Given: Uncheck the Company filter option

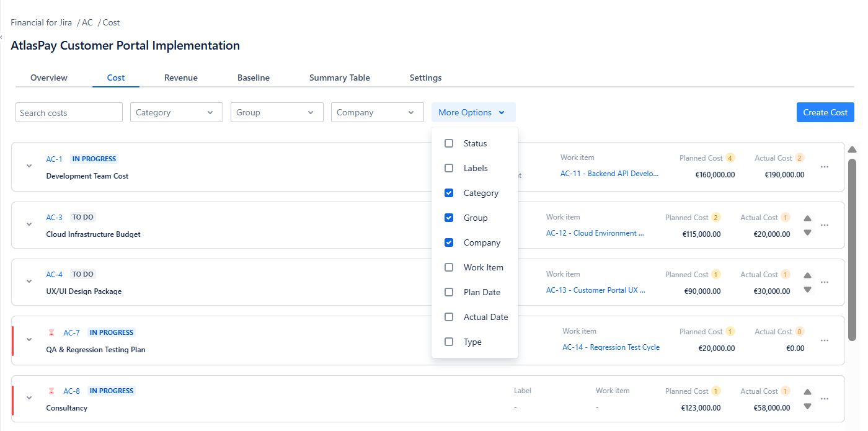Looking at the screenshot, I should click(449, 242).
